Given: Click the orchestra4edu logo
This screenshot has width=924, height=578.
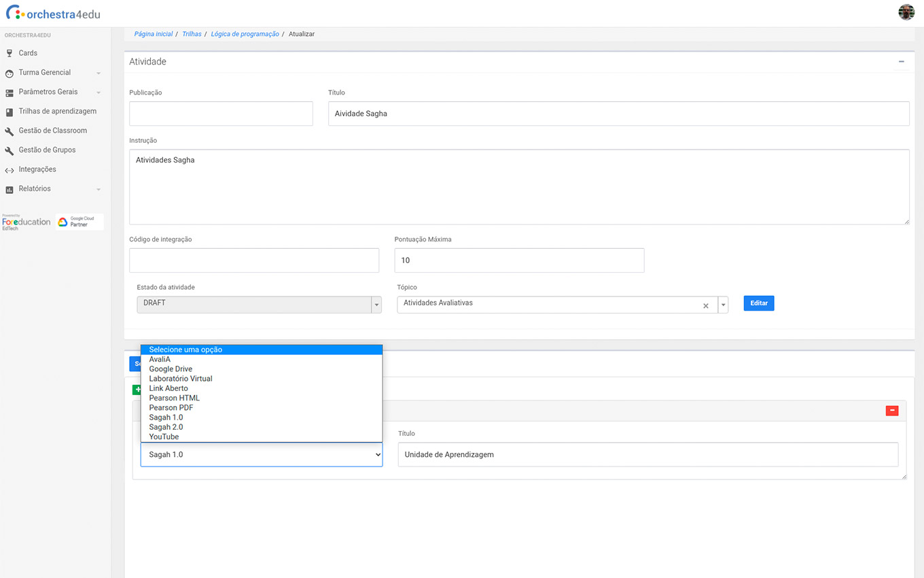Looking at the screenshot, I should tap(53, 14).
